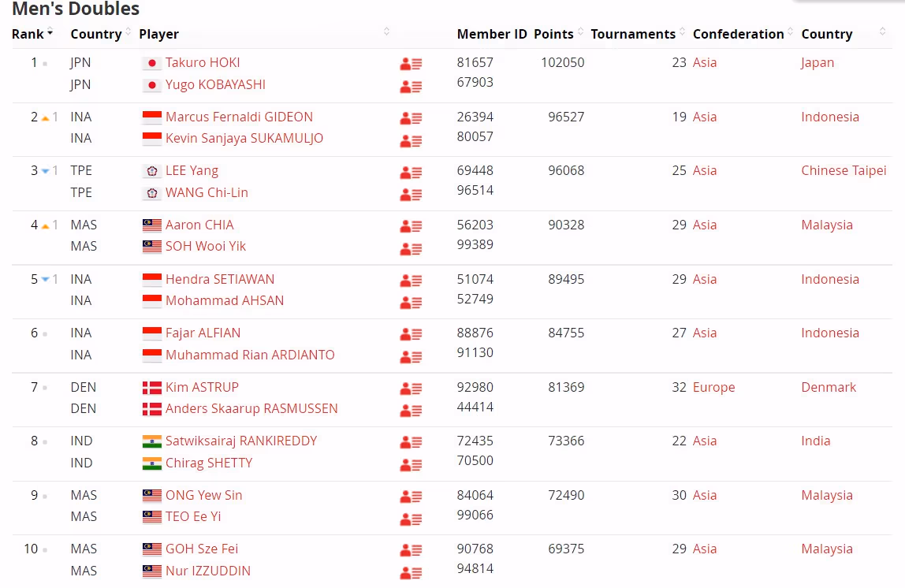Image resolution: width=905 pixels, height=588 pixels.
Task: Sort by Player column header
Action: tap(159, 34)
